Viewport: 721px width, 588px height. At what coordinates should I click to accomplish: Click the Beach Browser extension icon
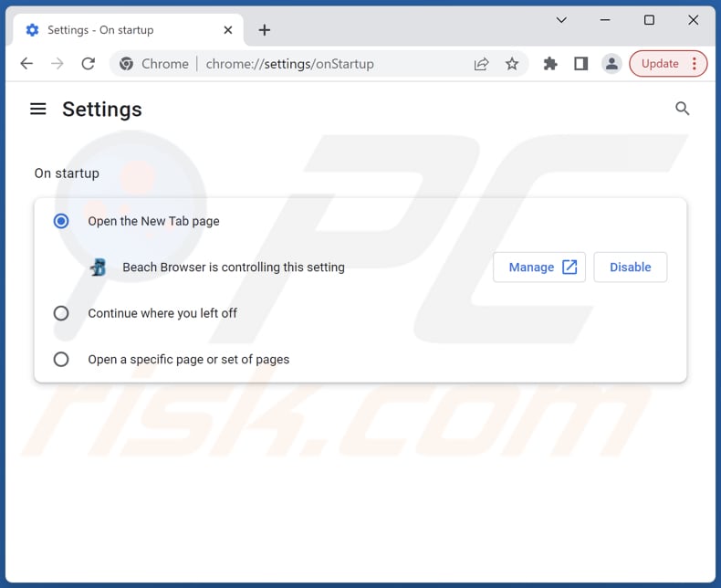point(98,267)
